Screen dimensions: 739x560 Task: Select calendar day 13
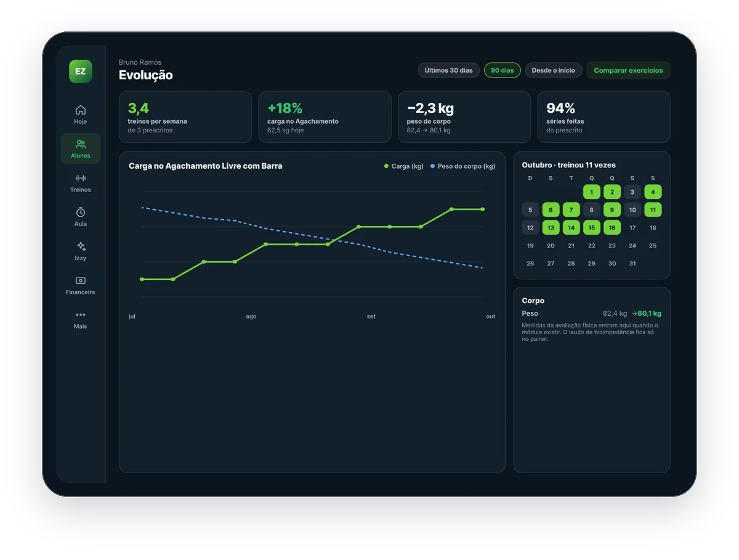[551, 228]
